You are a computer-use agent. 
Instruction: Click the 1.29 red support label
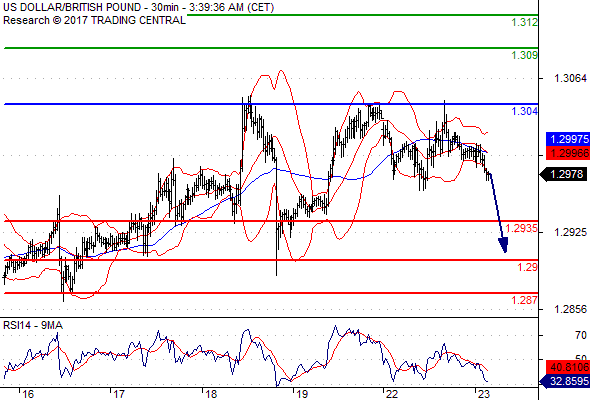click(x=528, y=267)
